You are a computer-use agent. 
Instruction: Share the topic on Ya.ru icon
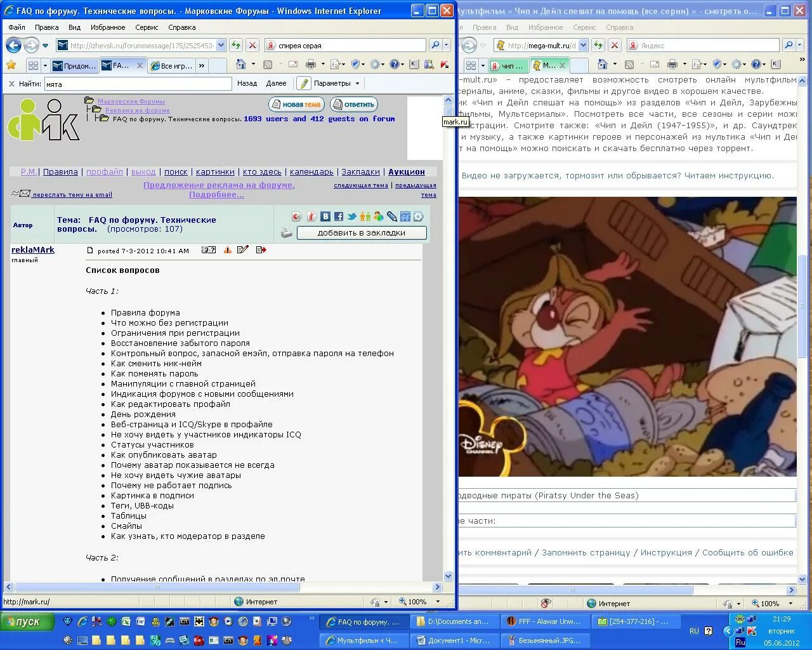311,216
